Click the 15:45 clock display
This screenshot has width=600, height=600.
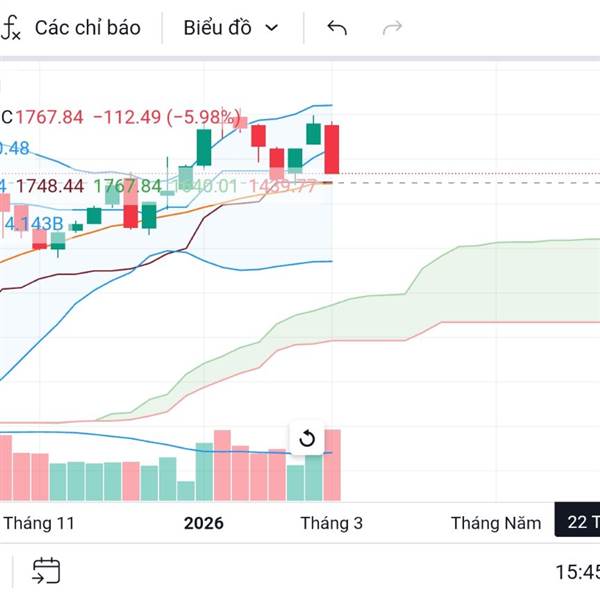577,572
